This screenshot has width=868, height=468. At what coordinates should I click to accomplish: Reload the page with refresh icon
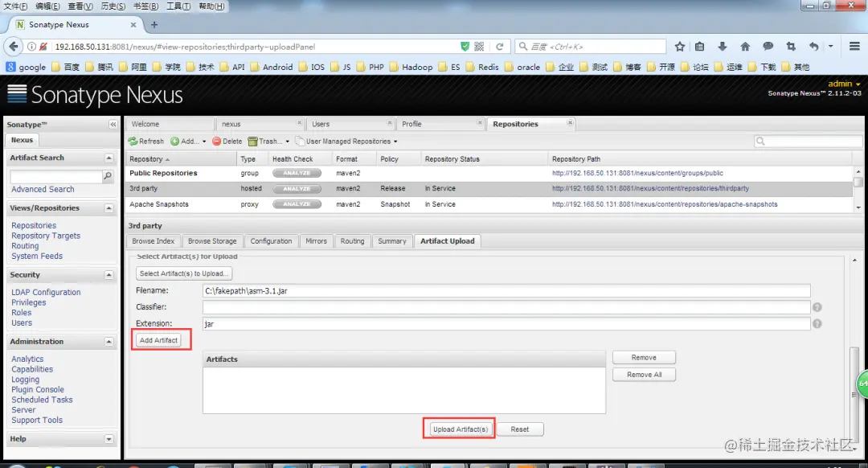click(x=499, y=47)
